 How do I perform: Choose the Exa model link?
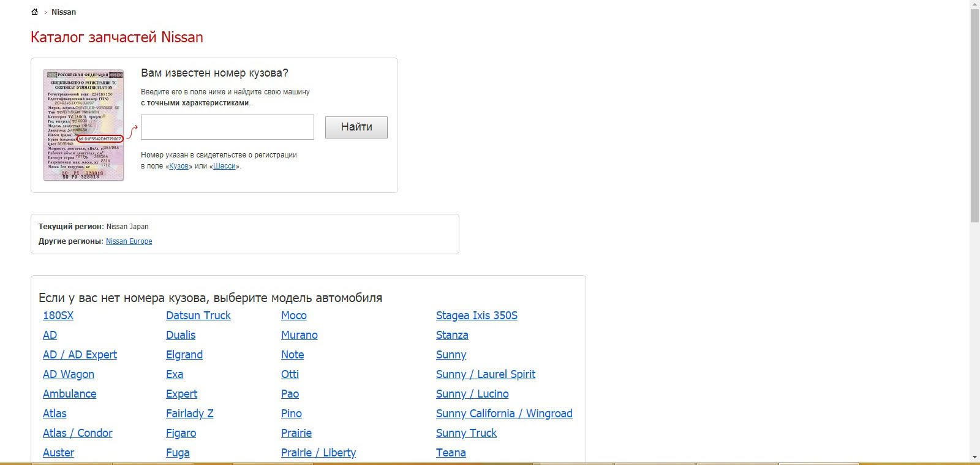(x=175, y=374)
